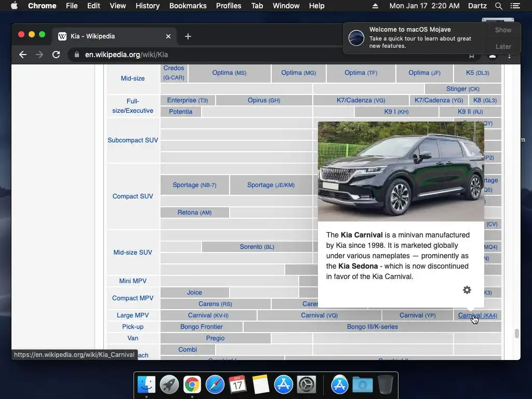This screenshot has height=399, width=532.
Task: Click the browser back arrow
Action: [x=23, y=55]
